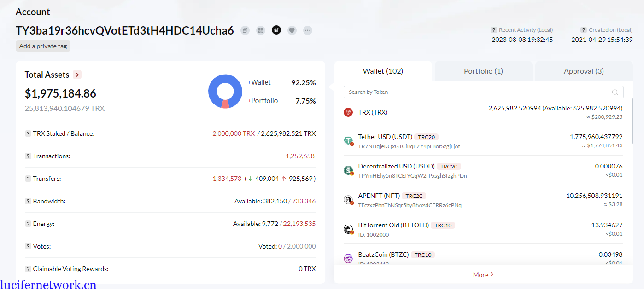Image resolution: width=644 pixels, height=289 pixels.
Task: Open the three-dots more options menu
Action: [308, 30]
